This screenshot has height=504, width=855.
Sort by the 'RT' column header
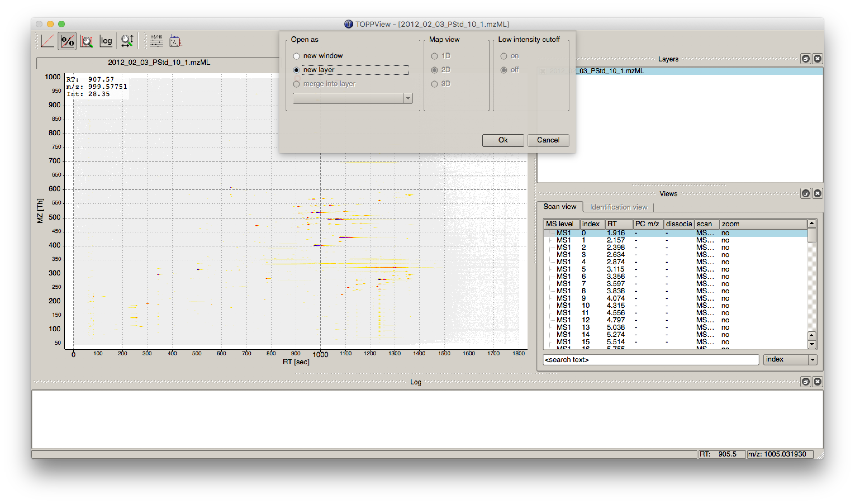tap(619, 224)
